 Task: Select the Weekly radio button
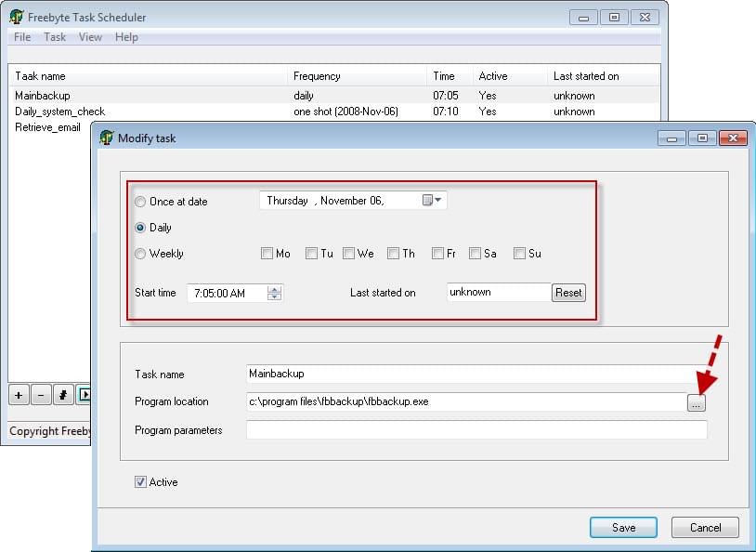click(140, 254)
